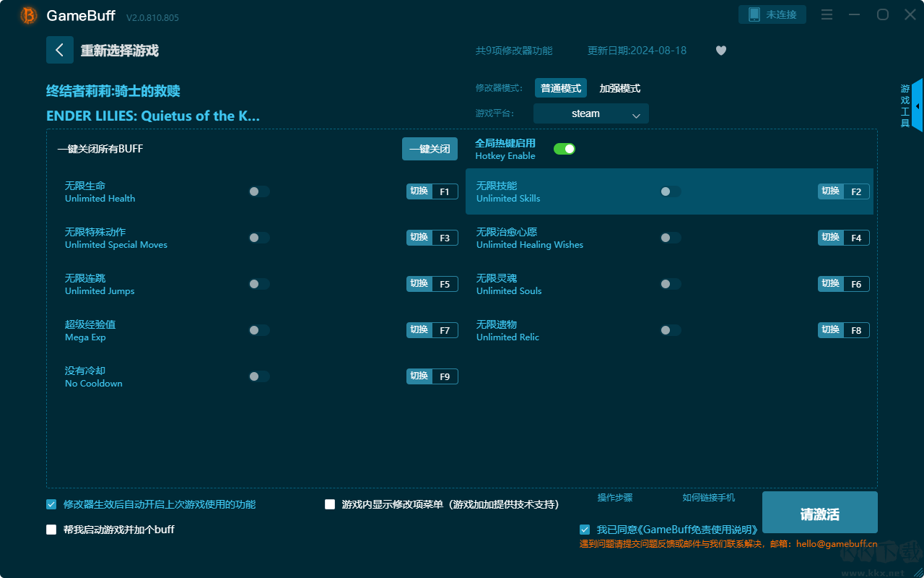
Task: Click 切换 F7 hotkey button
Action: coord(432,330)
